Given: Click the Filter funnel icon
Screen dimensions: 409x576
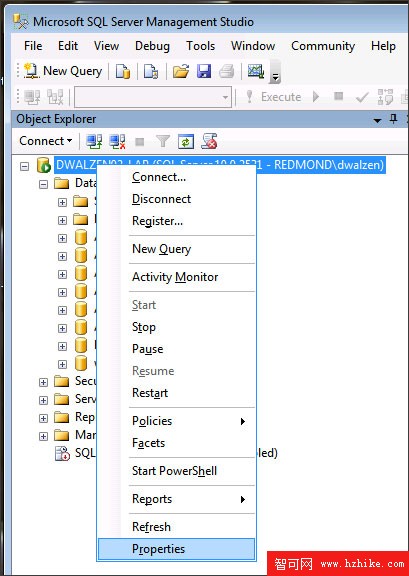Looking at the screenshot, I should [x=163, y=141].
